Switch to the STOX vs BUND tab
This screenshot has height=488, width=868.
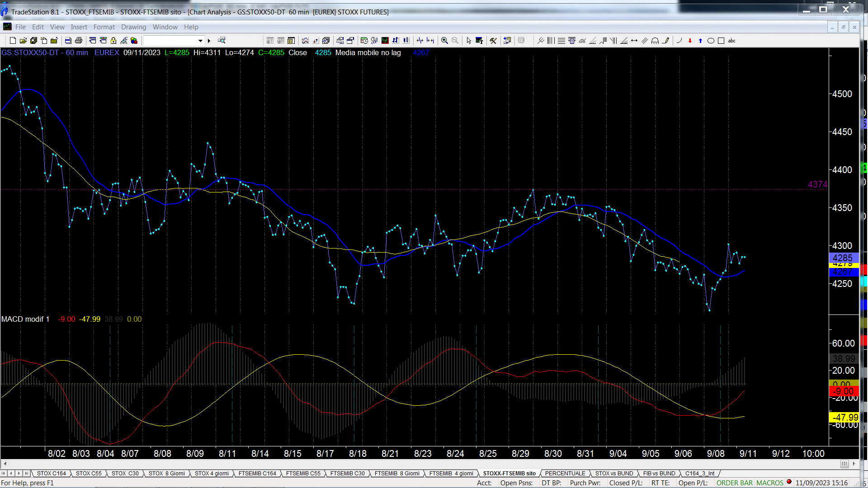pos(614,474)
